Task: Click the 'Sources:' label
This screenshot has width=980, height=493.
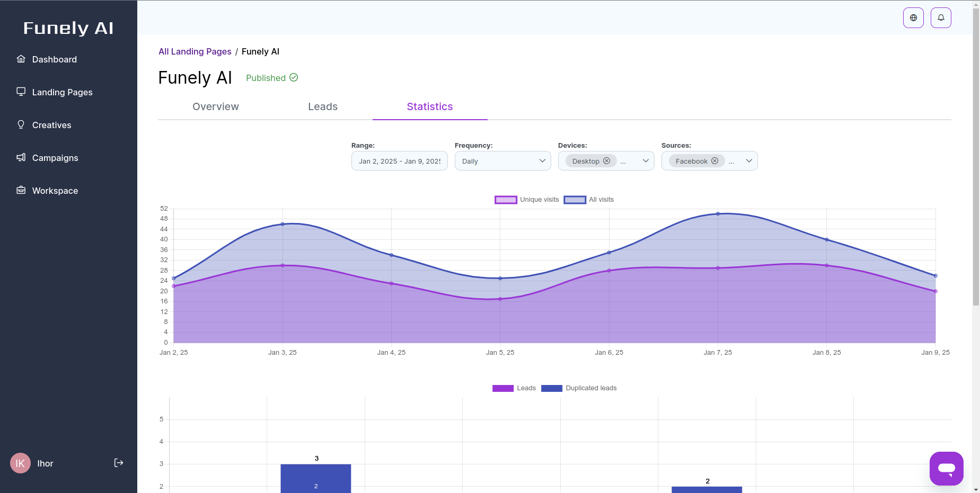Action: (676, 145)
